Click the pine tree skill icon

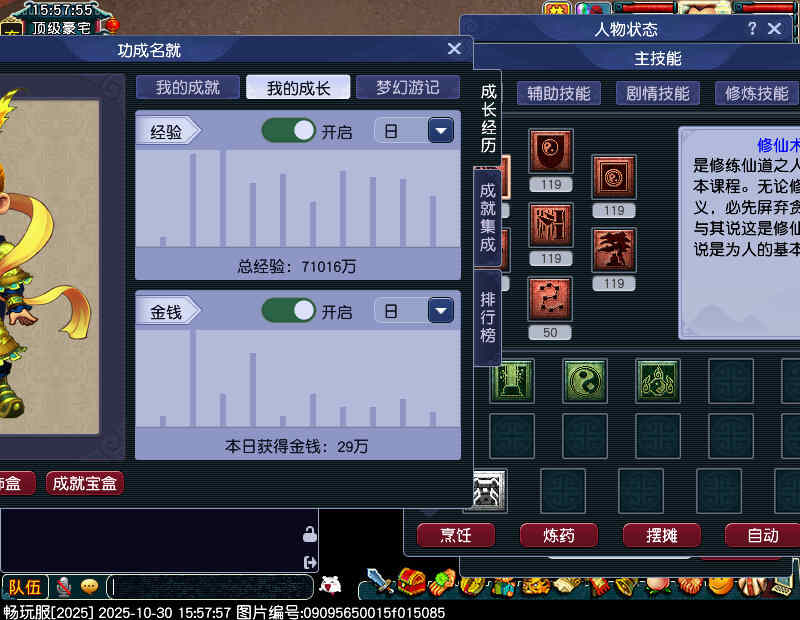tap(614, 250)
